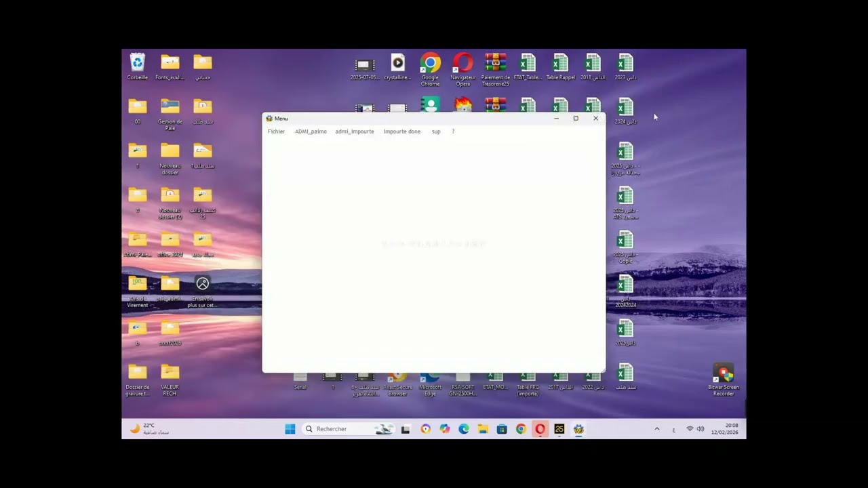Select the Table FRC (importé) Excel file
Image resolution: width=868 pixels, height=488 pixels.
528,385
